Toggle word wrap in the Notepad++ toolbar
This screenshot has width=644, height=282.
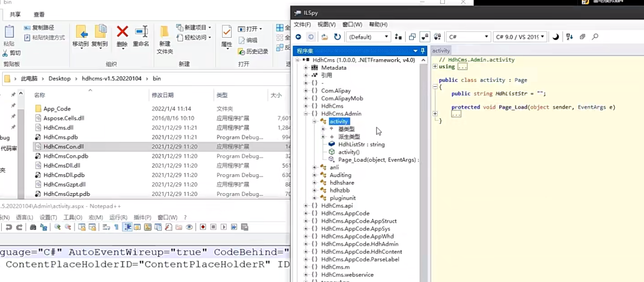tap(106, 227)
